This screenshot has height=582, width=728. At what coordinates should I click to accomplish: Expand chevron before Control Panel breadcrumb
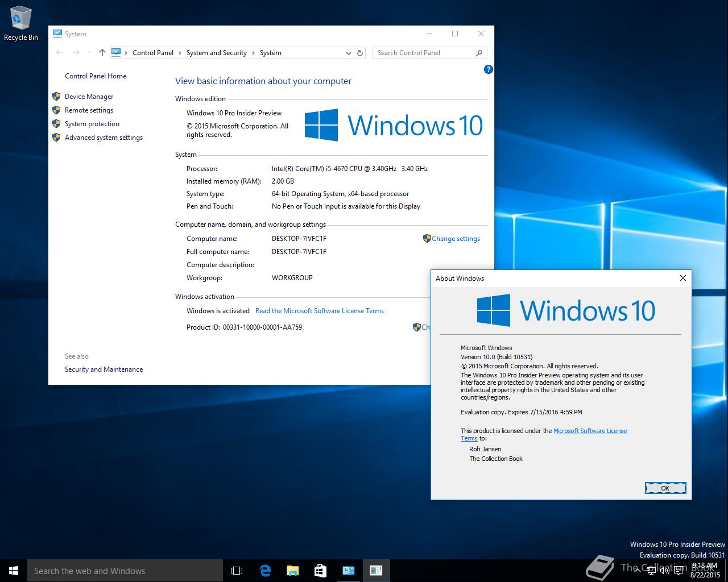[126, 53]
